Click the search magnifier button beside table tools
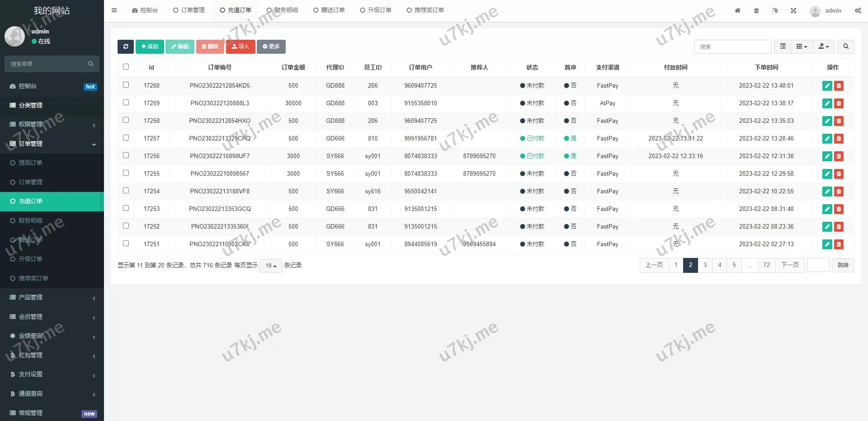Screen dimensions: 868x421 pos(845,47)
